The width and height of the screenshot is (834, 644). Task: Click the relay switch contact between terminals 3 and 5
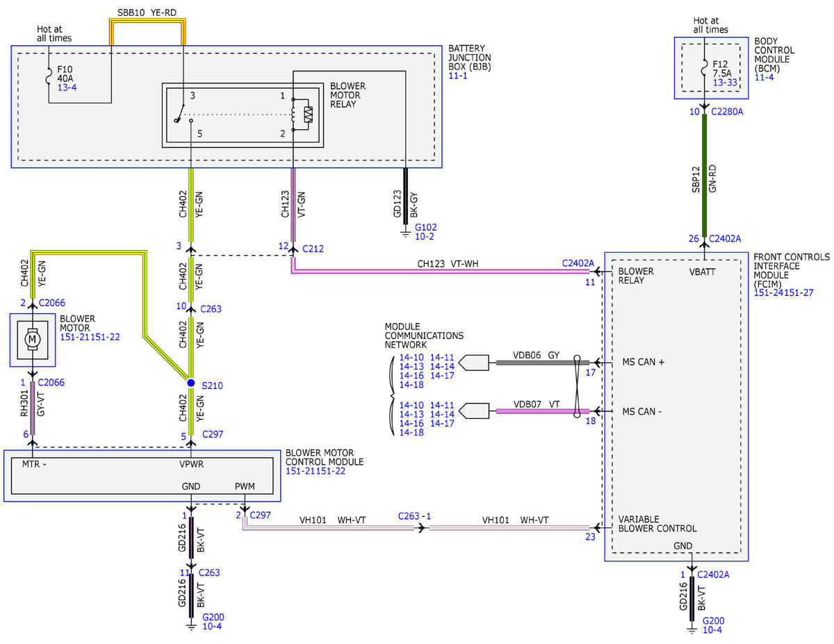click(183, 115)
